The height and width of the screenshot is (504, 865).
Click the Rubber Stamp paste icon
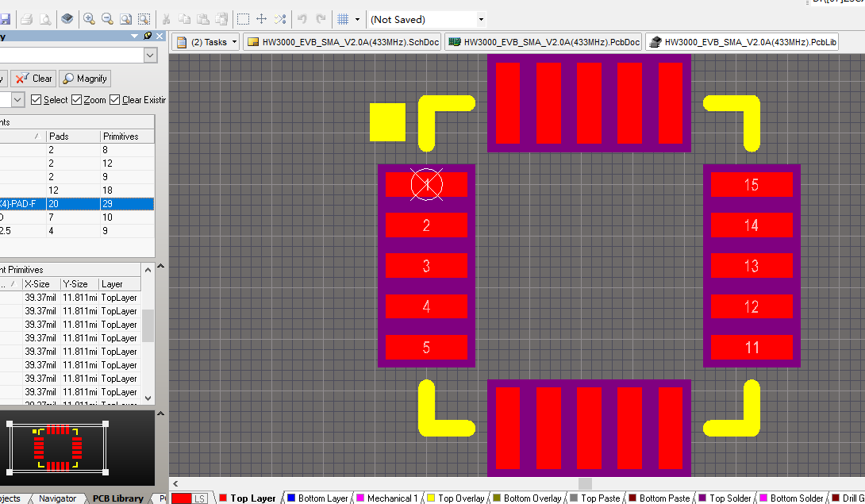pos(221,19)
